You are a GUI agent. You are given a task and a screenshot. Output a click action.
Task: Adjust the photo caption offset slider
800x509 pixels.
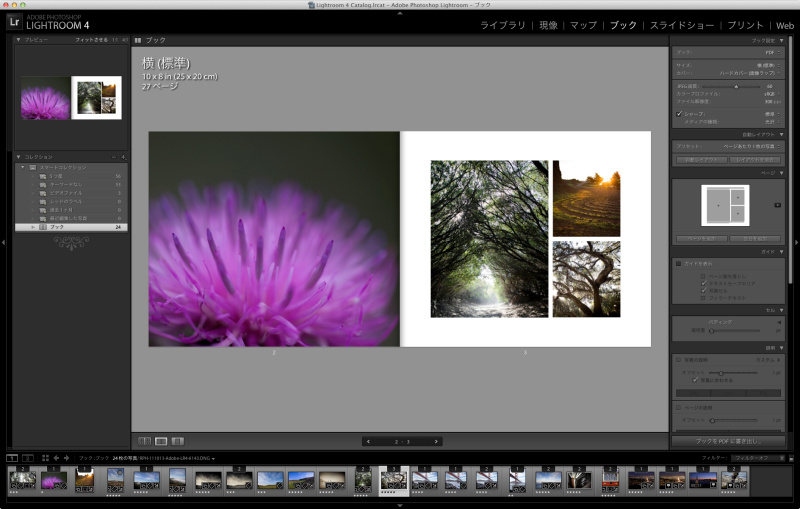pyautogui.click(x=721, y=373)
